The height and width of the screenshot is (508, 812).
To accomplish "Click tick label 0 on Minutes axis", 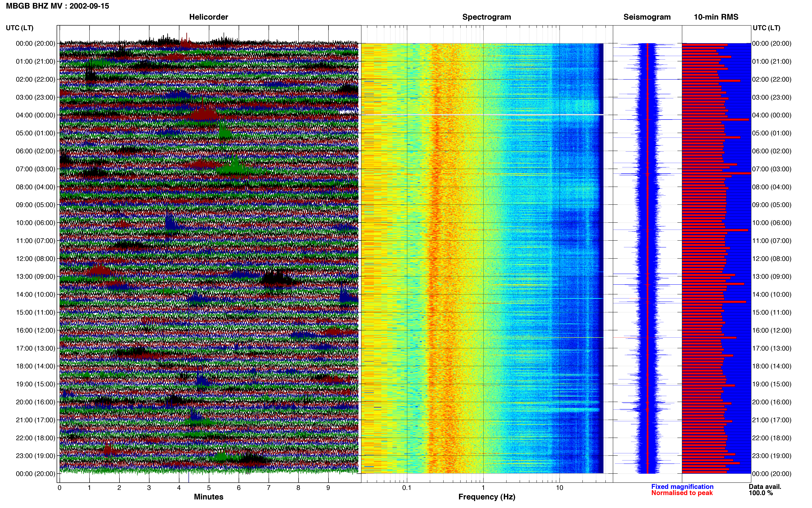I will click(59, 488).
